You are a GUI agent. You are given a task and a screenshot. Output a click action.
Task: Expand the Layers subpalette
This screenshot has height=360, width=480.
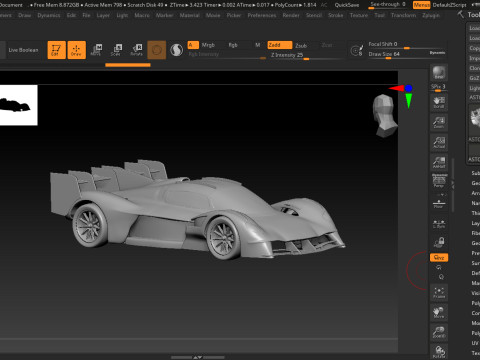[475, 223]
